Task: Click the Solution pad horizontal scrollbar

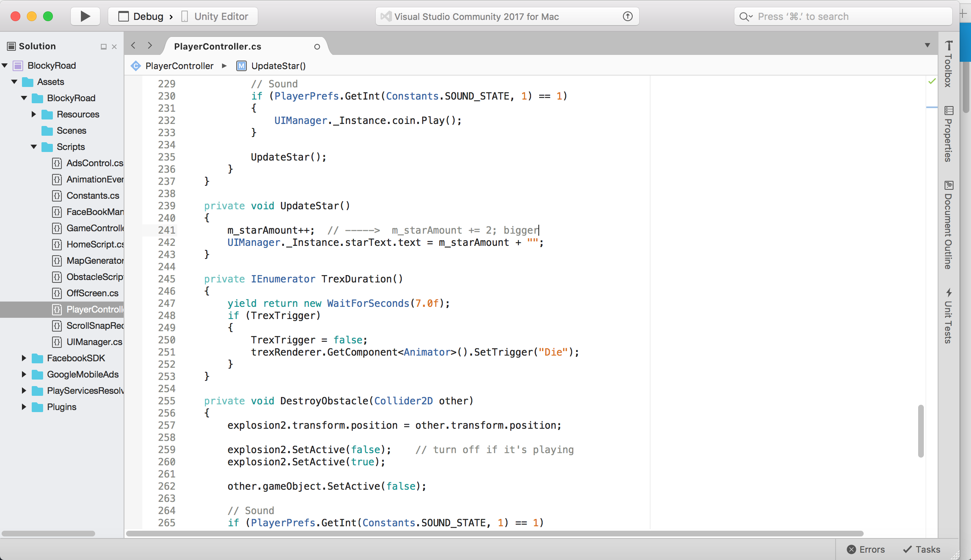Action: (48, 533)
